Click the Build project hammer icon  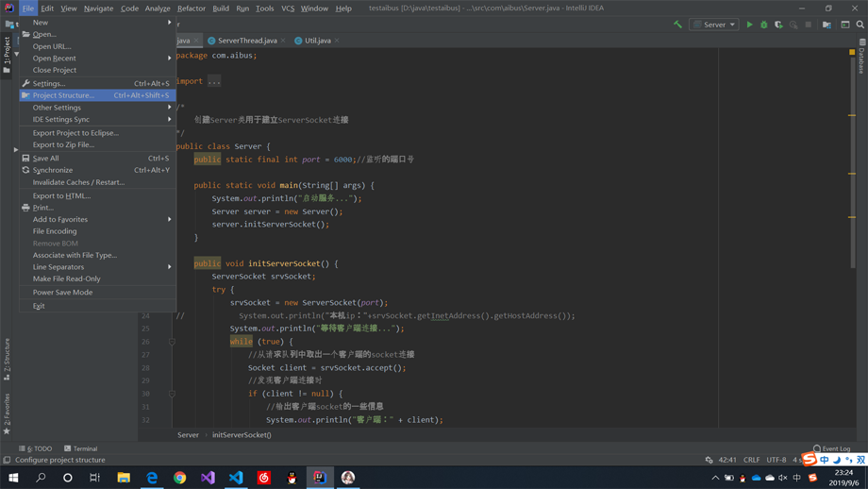click(x=677, y=25)
